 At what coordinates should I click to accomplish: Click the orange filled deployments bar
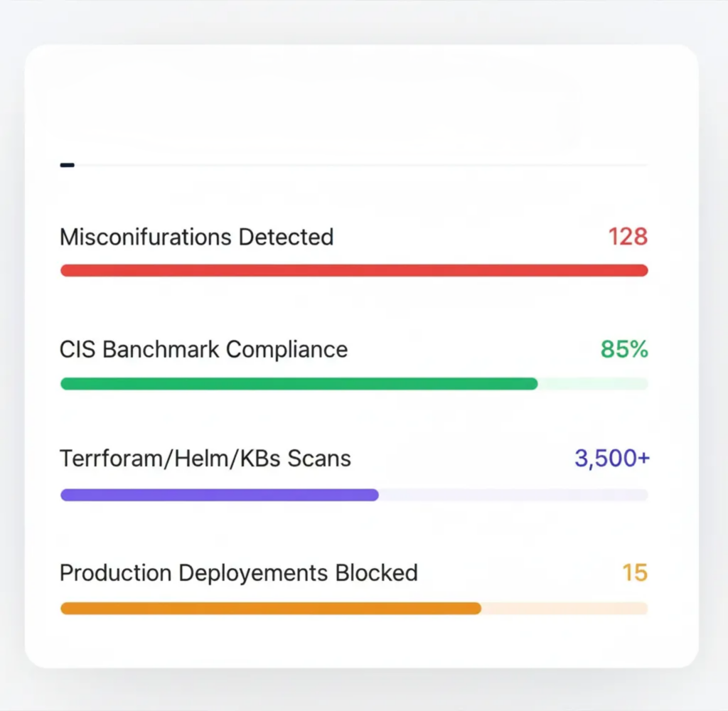click(x=270, y=609)
